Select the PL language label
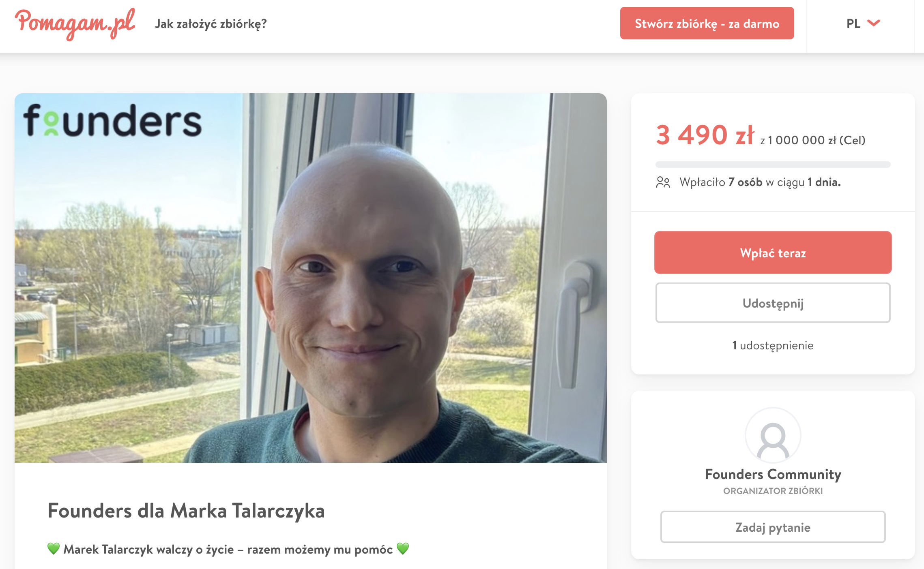Screen dimensions: 924x569 coord(853,24)
